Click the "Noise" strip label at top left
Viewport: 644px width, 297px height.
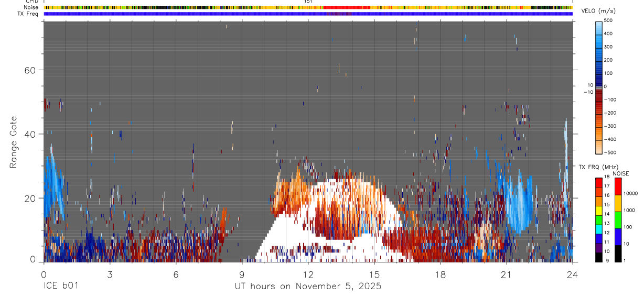(31, 7)
